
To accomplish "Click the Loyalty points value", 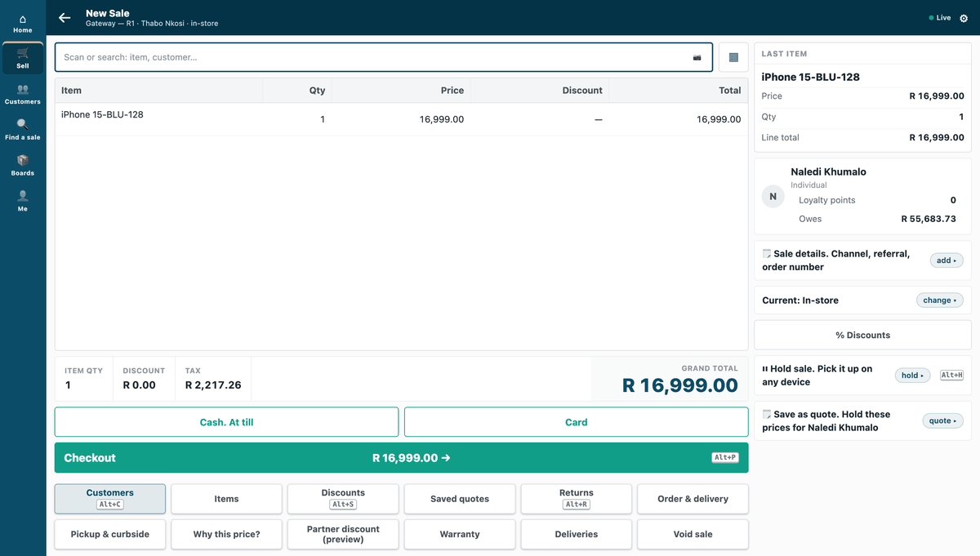I will point(953,200).
